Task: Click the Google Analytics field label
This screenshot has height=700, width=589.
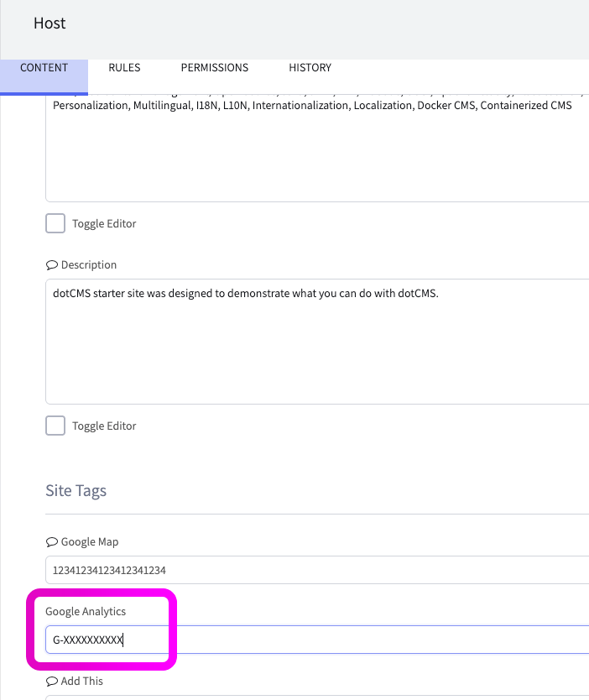Action: (86, 612)
